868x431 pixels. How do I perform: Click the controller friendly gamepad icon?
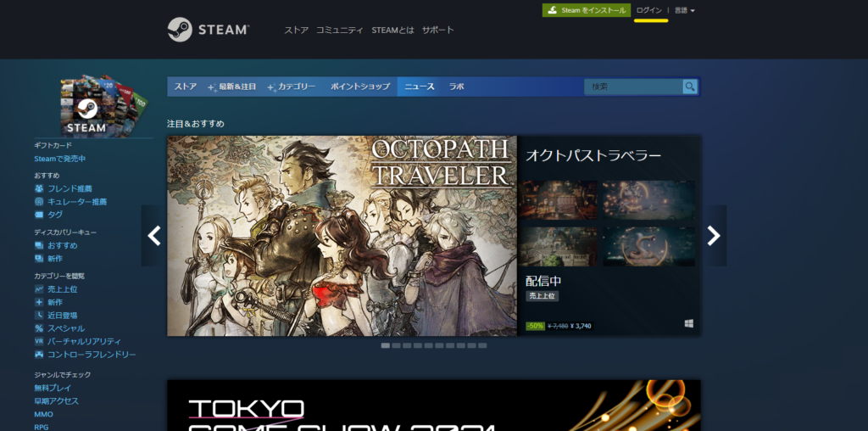(x=39, y=355)
